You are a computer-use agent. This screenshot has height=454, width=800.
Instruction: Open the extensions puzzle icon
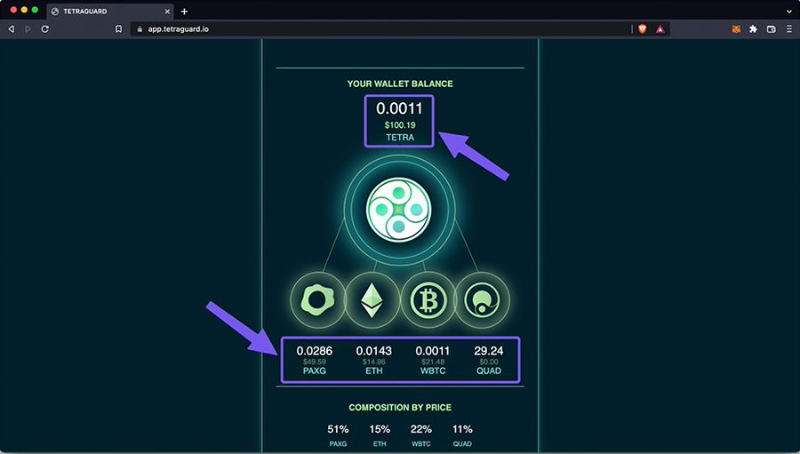753,30
